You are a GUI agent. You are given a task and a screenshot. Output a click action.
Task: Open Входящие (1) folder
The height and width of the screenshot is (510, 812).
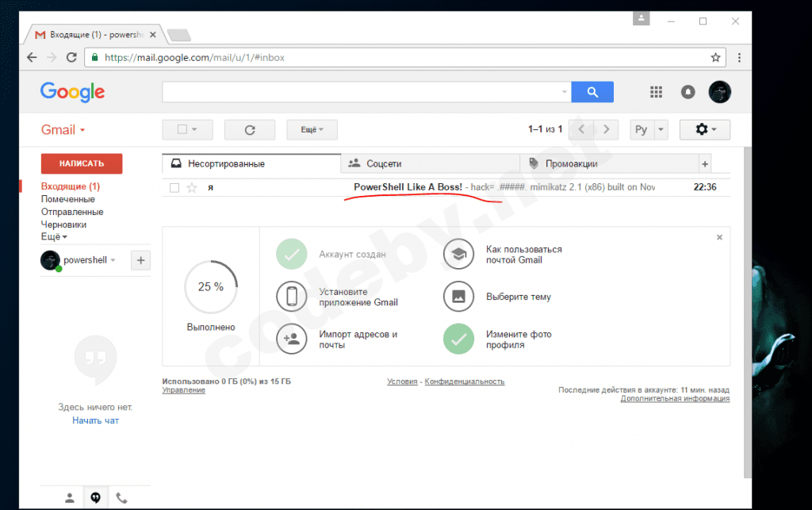point(71,186)
